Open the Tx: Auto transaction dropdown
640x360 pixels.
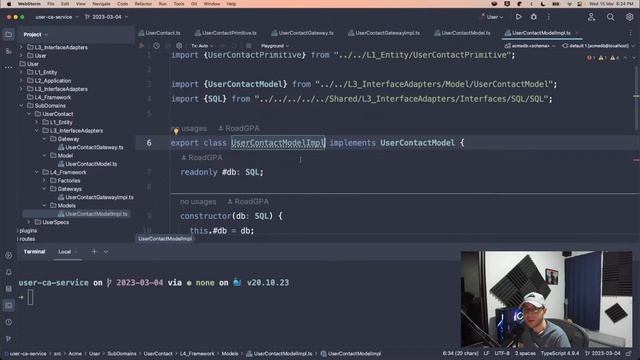202,46
